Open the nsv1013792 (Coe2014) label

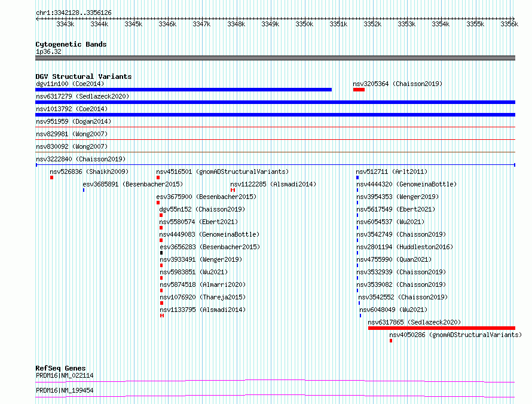point(72,109)
